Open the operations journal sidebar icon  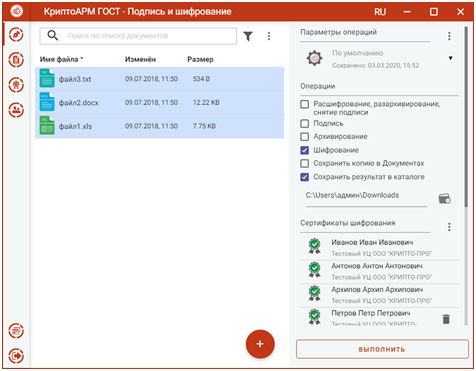[16, 331]
